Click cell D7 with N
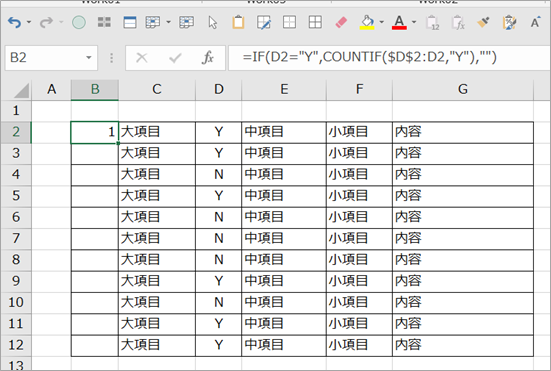The height and width of the screenshot is (371, 551). [219, 239]
